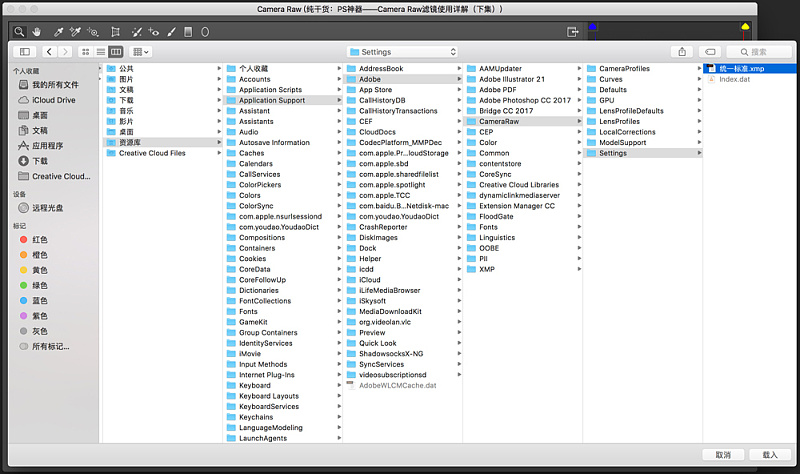Expand arrow beside LensProfiles folder
The height and width of the screenshot is (474, 800).
coord(699,121)
